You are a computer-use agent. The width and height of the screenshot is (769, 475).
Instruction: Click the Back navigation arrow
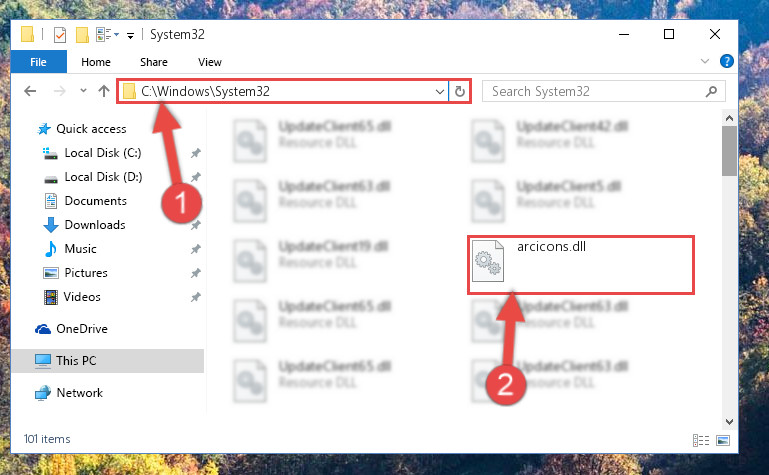[30, 91]
